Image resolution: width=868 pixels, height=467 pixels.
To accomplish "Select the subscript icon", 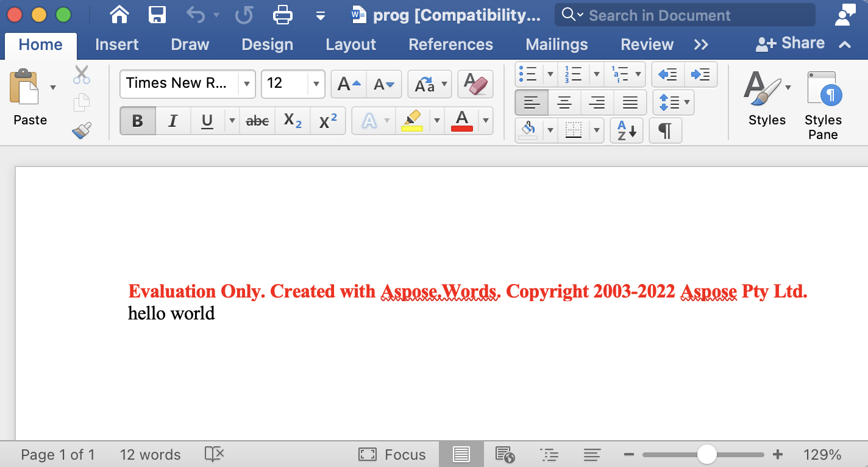I will point(292,121).
